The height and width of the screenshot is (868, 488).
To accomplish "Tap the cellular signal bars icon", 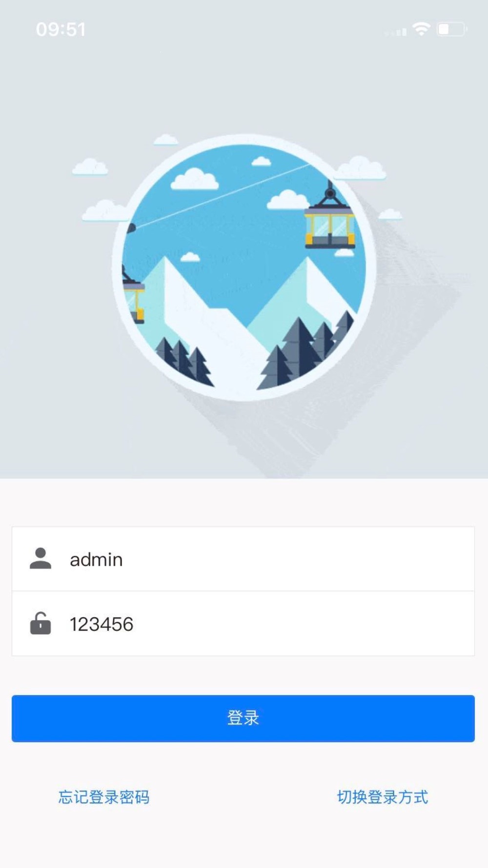I will click(x=396, y=32).
